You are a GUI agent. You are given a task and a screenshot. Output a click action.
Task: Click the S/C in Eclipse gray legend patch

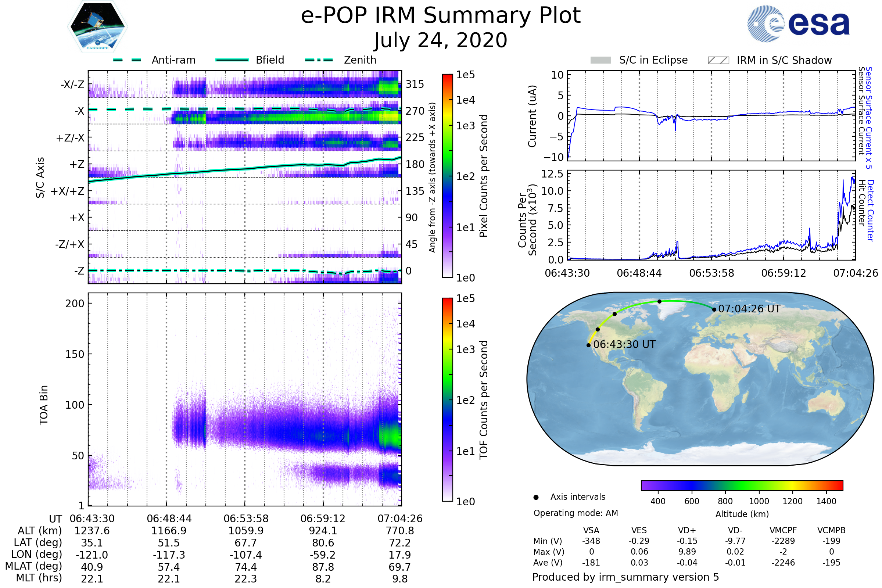tap(600, 60)
